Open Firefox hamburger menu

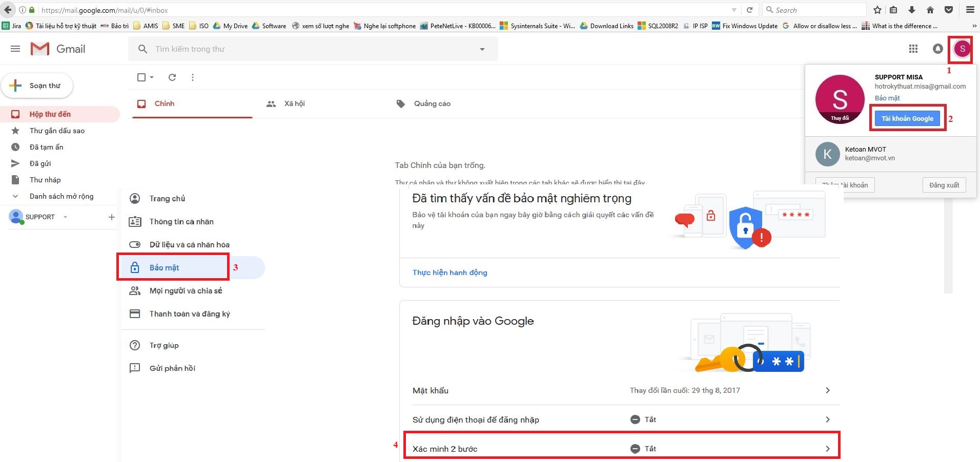coord(970,10)
